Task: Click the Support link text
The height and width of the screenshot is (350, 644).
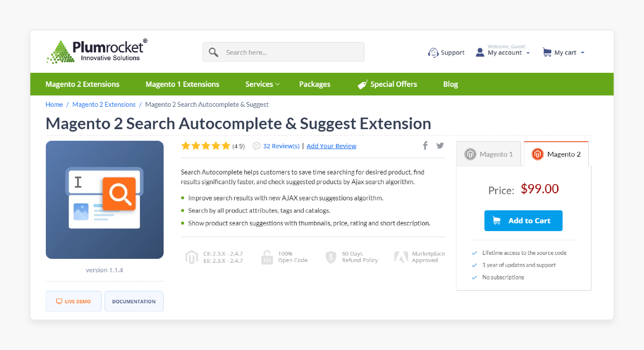Action: [x=453, y=53]
